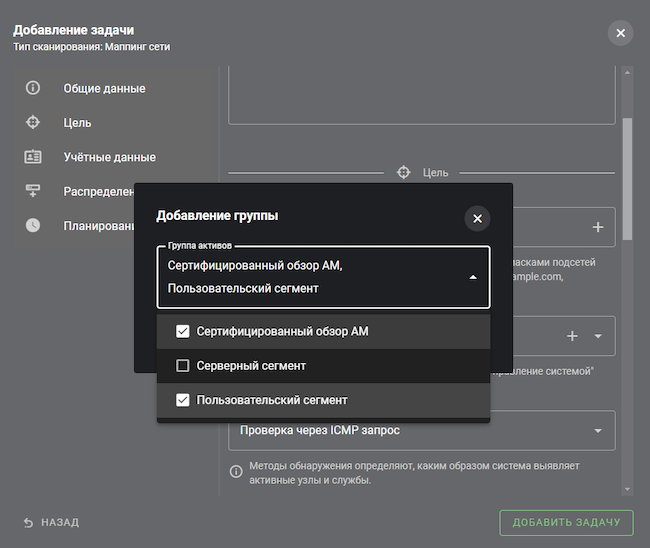Viewport: 650px width, 548px height.
Task: Click the clock icon for Планирование
Action: (33, 225)
